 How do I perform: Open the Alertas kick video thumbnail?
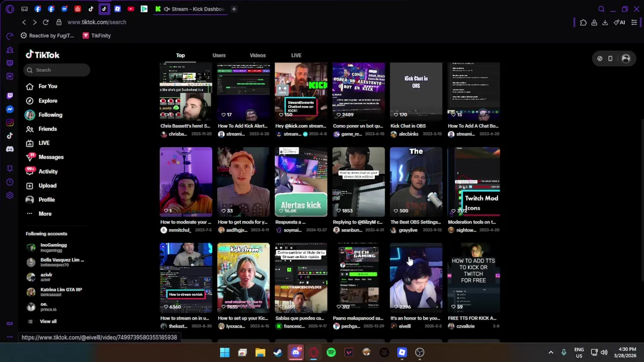click(x=301, y=182)
